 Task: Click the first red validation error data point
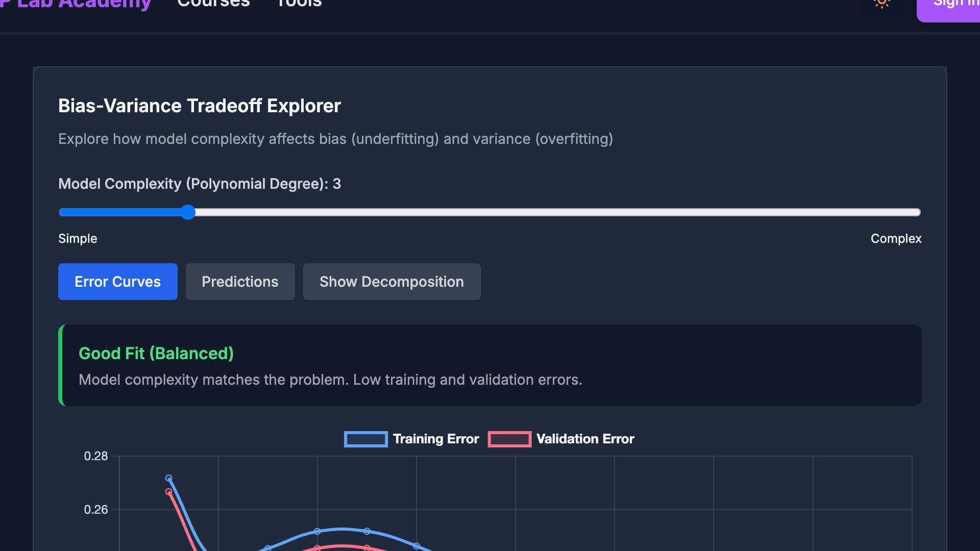click(169, 492)
